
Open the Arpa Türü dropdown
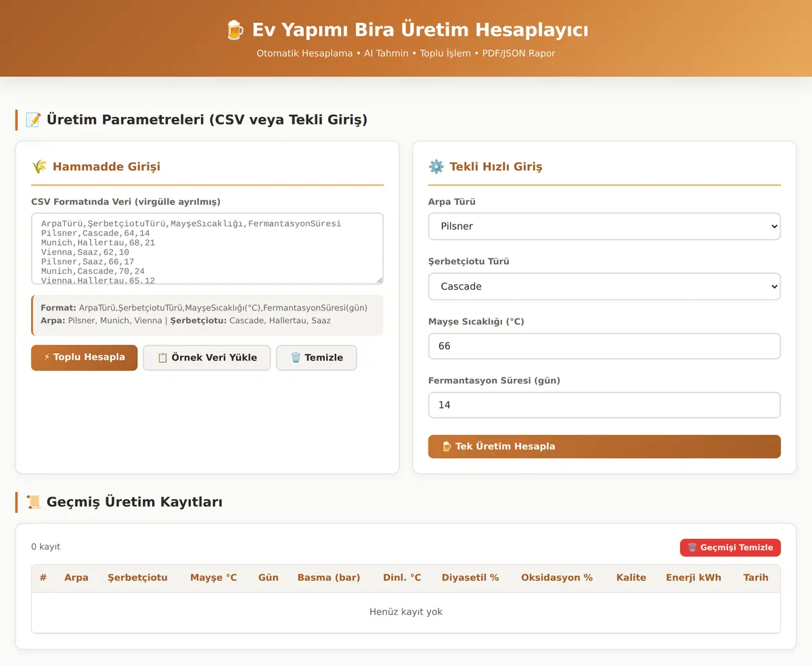(x=604, y=226)
